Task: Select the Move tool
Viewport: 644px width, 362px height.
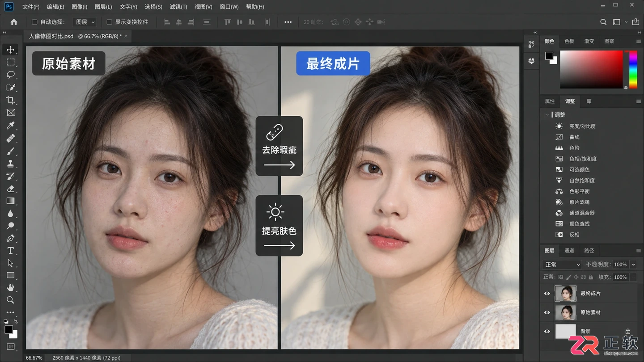Action: click(10, 50)
